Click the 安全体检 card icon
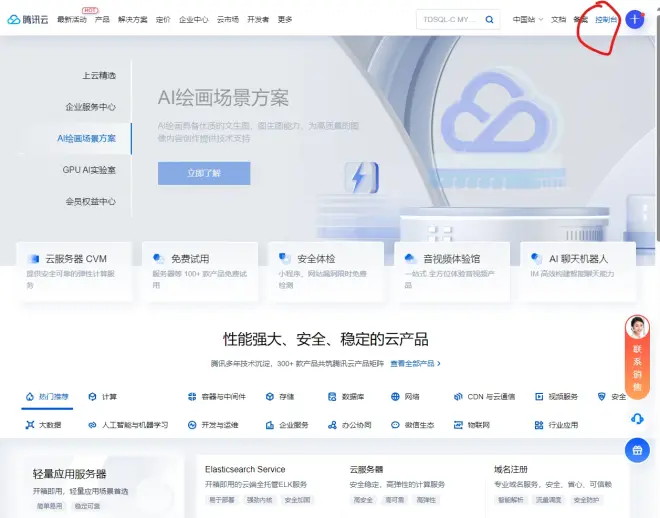 [285, 258]
